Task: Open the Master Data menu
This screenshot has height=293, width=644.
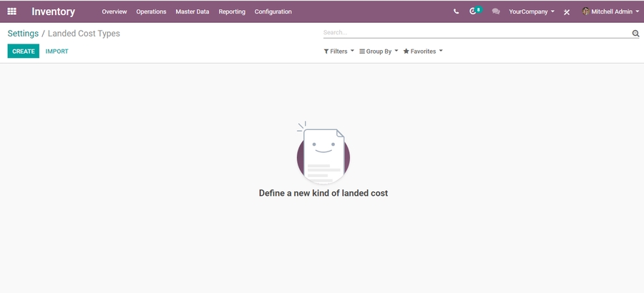Action: point(192,11)
